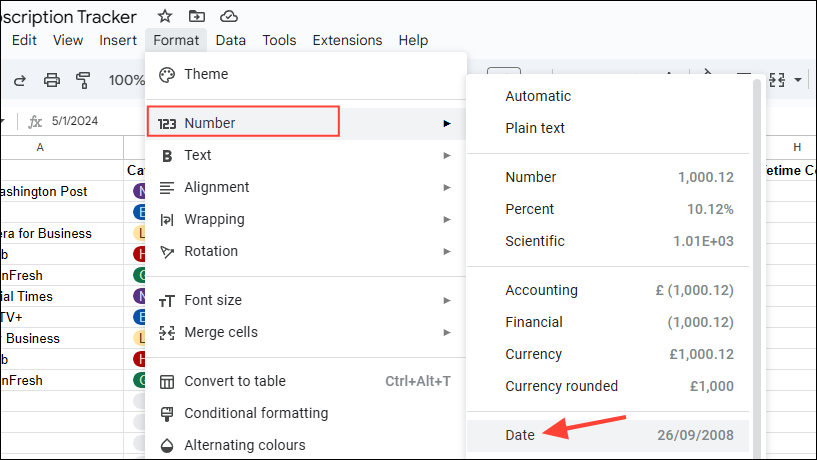Expand the Number submenu arrow
This screenshot has width=817, height=460.
(447, 123)
